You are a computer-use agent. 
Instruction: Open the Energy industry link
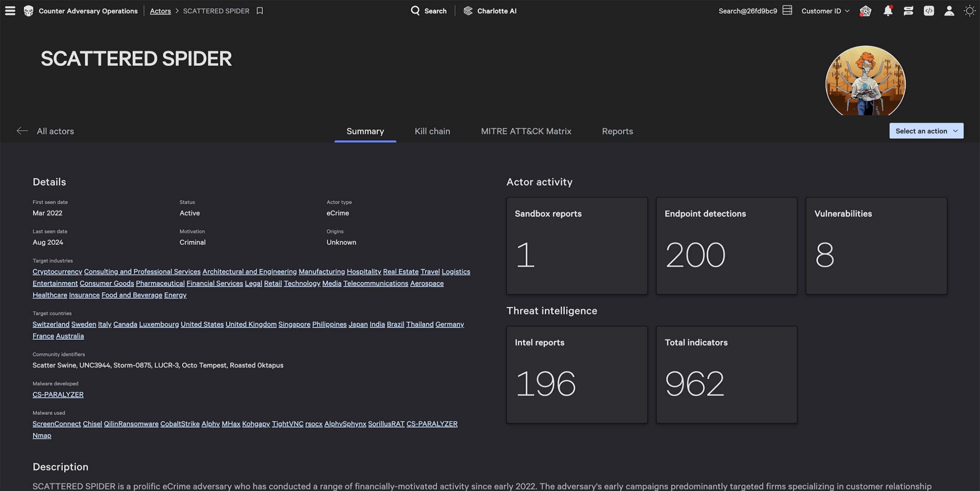pyautogui.click(x=175, y=295)
